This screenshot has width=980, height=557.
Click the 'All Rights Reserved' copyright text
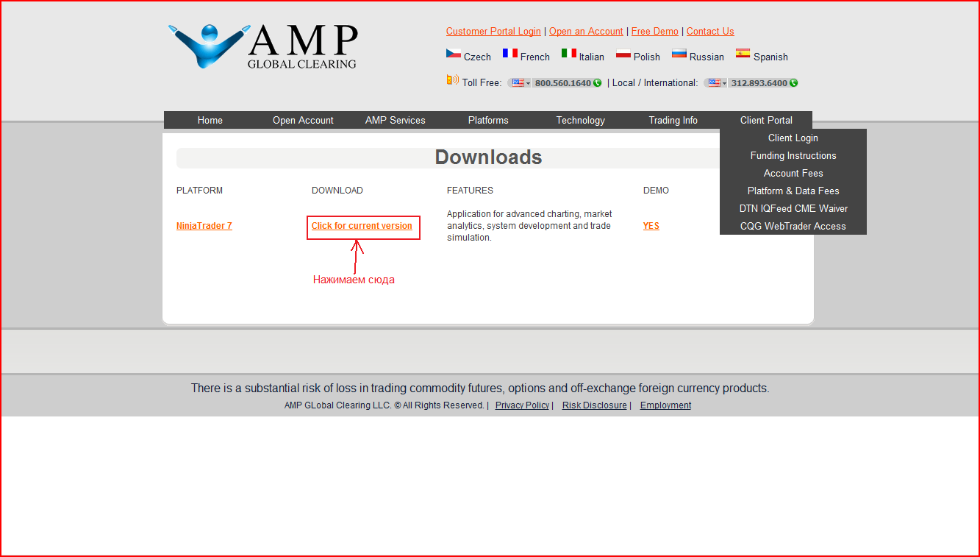pyautogui.click(x=385, y=405)
